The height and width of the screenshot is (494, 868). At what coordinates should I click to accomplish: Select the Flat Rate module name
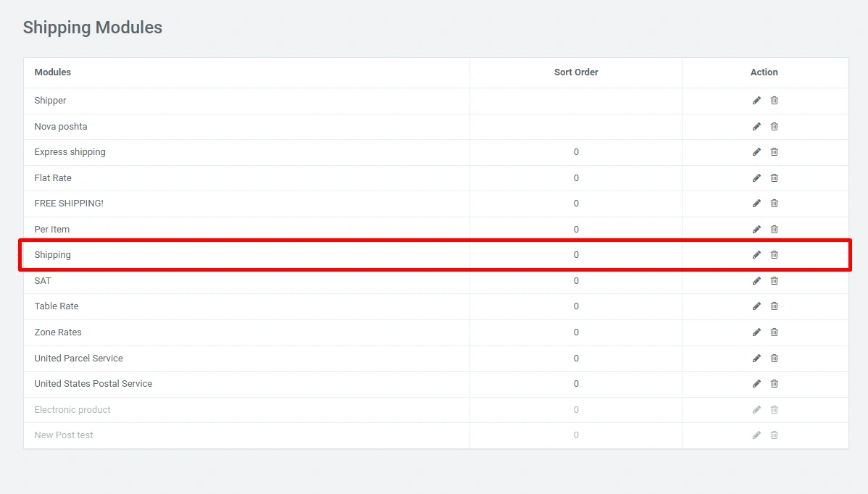point(53,178)
